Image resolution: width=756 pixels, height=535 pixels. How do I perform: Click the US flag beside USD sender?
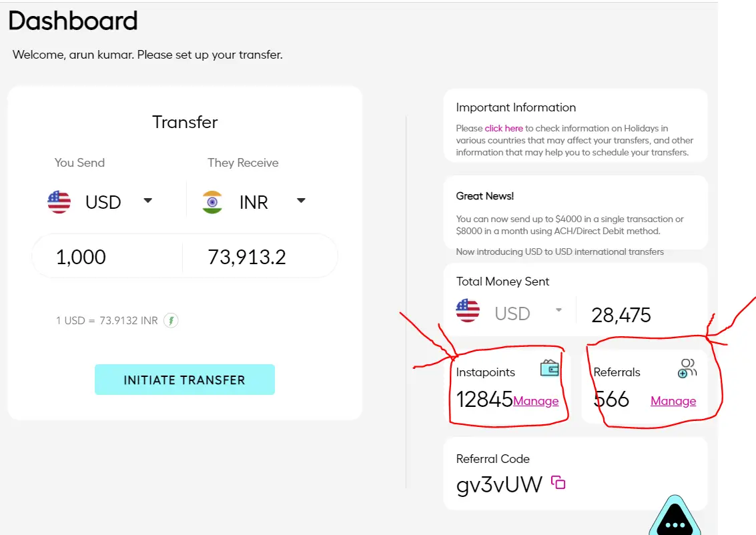pos(59,202)
